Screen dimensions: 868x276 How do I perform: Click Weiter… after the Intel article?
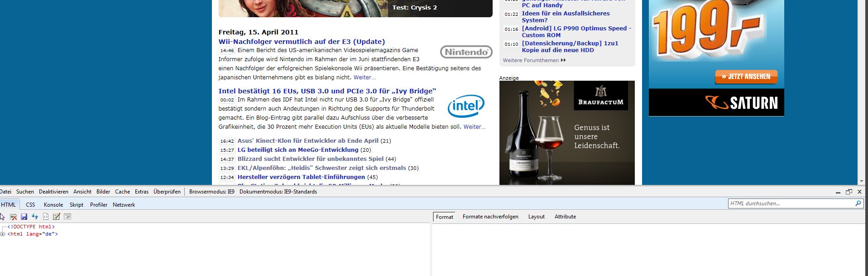point(475,127)
